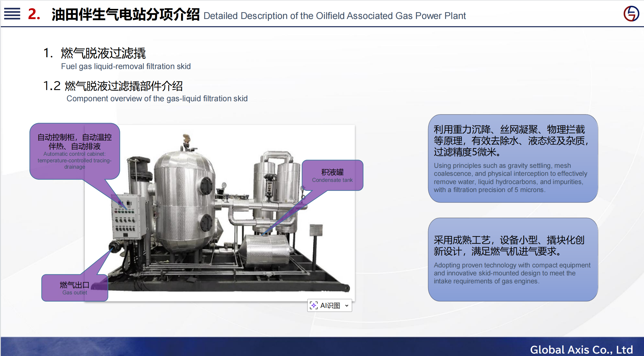644x356 pixels.
Task: Click the Global Axis Co., Ltd footer text
Action: [581, 349]
